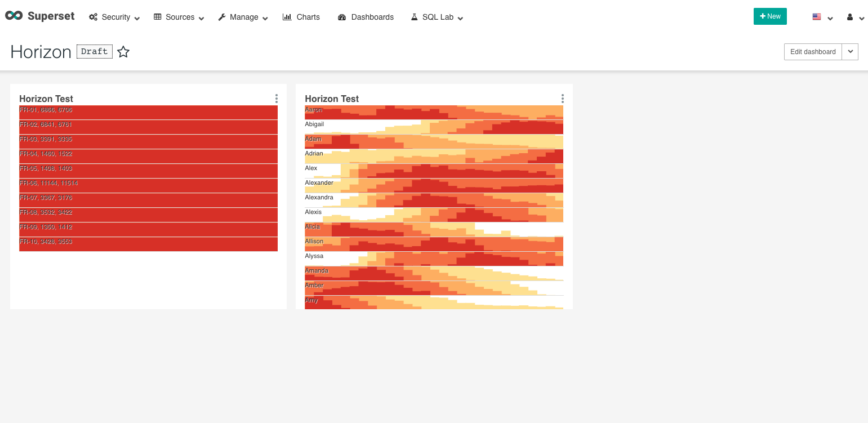
Task: Click the Alexander horizon row
Action: click(x=434, y=185)
